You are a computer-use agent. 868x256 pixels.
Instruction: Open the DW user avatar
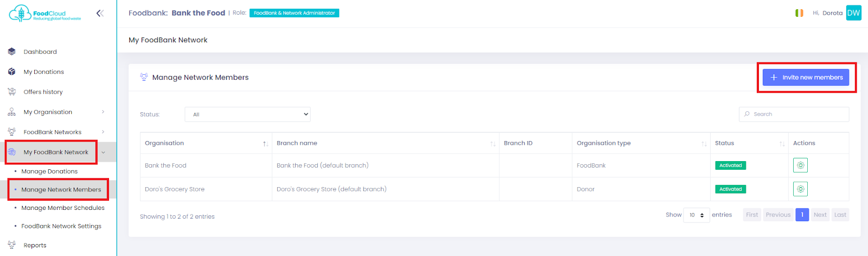(853, 13)
